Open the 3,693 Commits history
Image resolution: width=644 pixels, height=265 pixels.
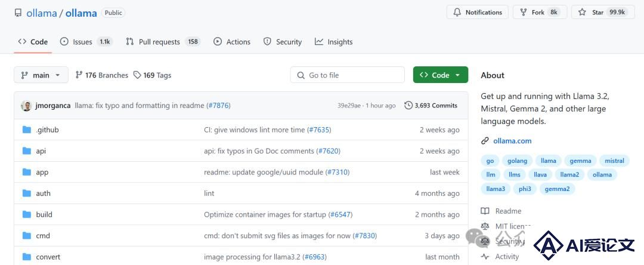431,106
